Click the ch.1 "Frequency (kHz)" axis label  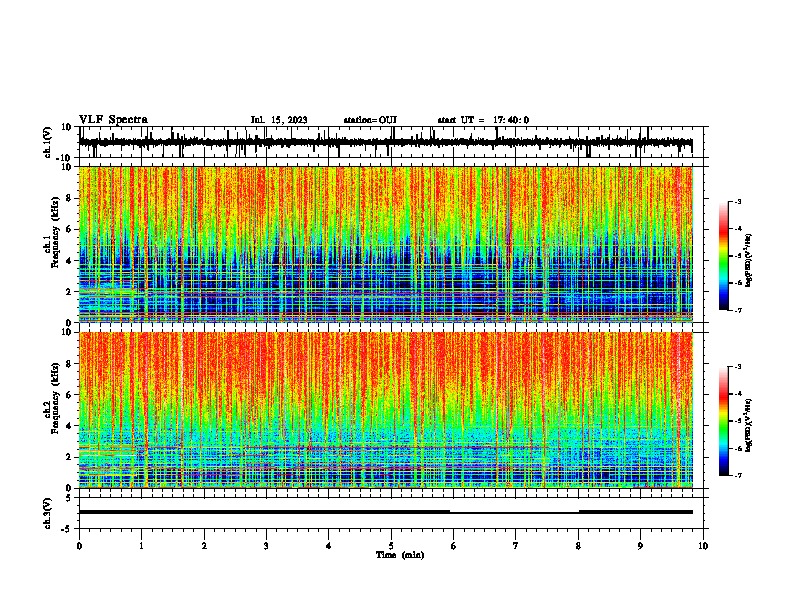[x=56, y=233]
